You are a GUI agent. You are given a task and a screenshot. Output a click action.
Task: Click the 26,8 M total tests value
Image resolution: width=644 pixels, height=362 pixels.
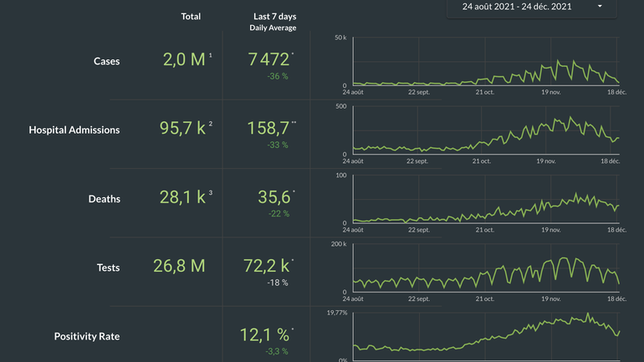(179, 267)
